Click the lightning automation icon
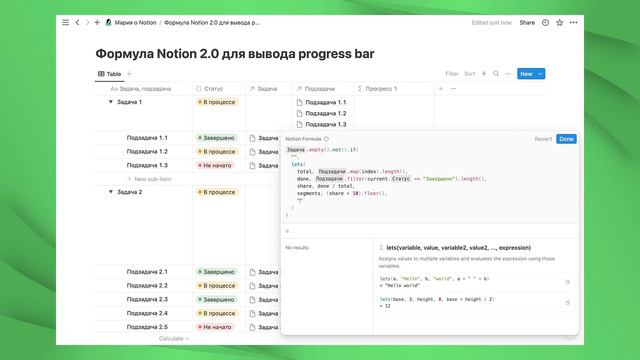Viewport: 640px width, 360px height. [x=484, y=74]
